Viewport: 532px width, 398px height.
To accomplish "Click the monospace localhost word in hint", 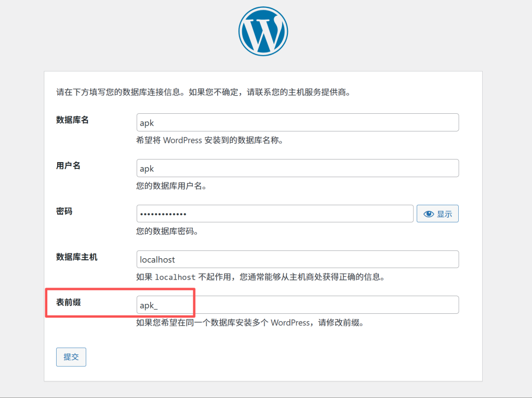I will point(175,277).
